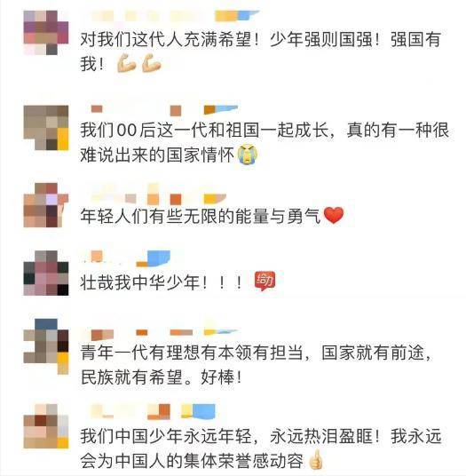
Task: Open avatar beside the 00后 comment
Action: [46, 128]
